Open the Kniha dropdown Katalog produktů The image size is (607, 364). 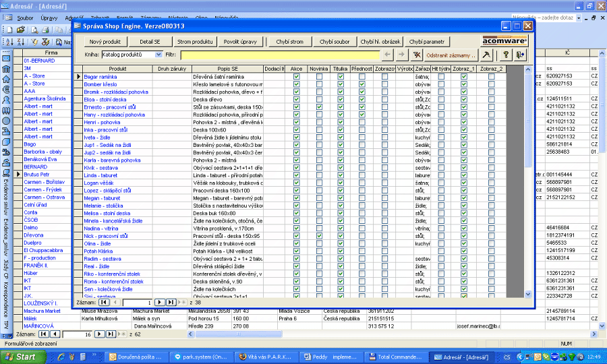158,55
